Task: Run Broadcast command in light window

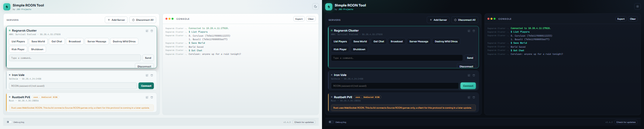Action: (75, 42)
